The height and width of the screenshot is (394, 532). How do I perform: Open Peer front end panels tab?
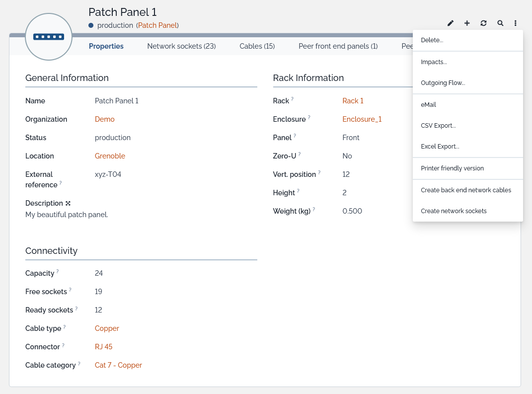pos(338,46)
